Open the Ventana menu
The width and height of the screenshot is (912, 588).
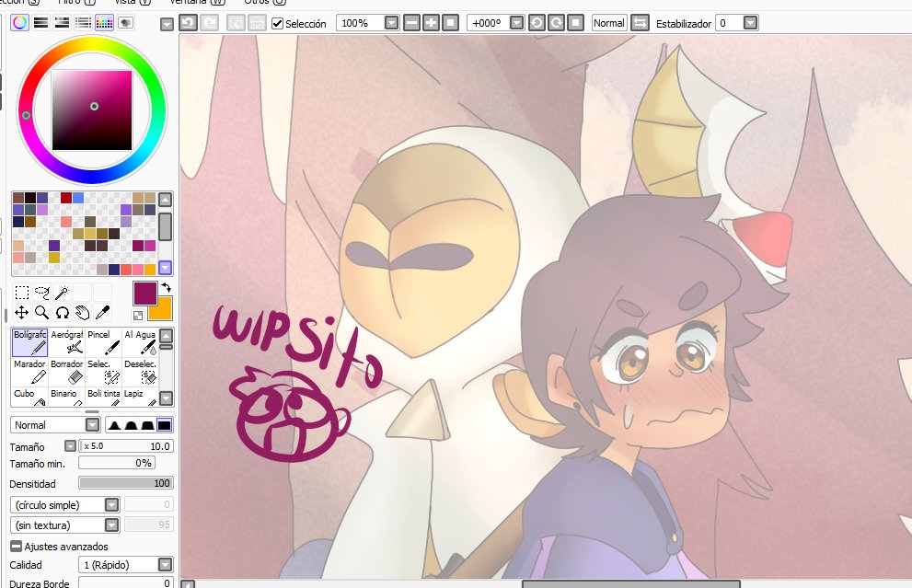coord(197,2)
